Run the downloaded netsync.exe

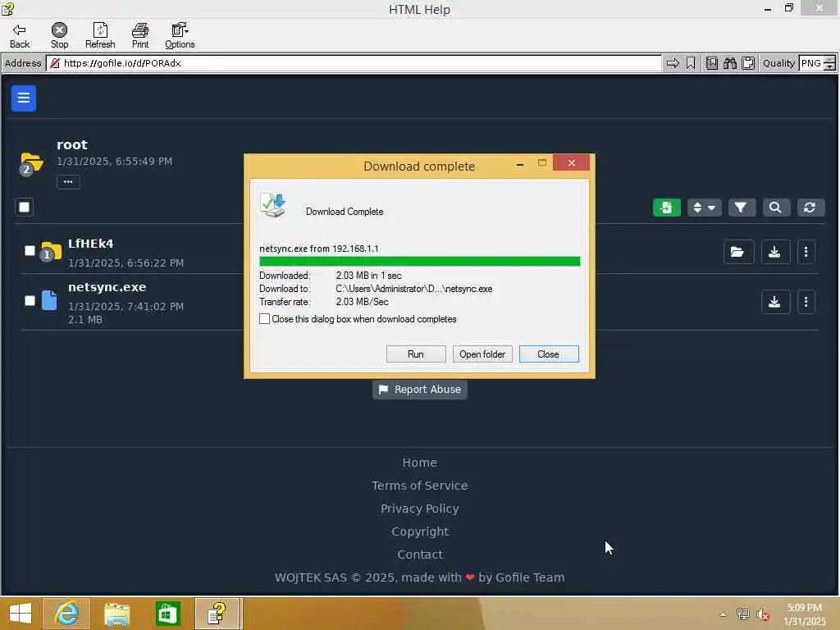coord(416,354)
